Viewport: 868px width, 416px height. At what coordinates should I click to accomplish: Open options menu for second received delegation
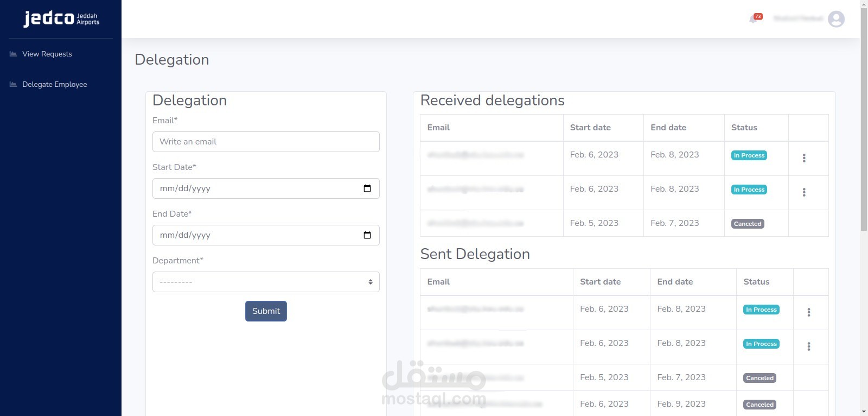(804, 192)
